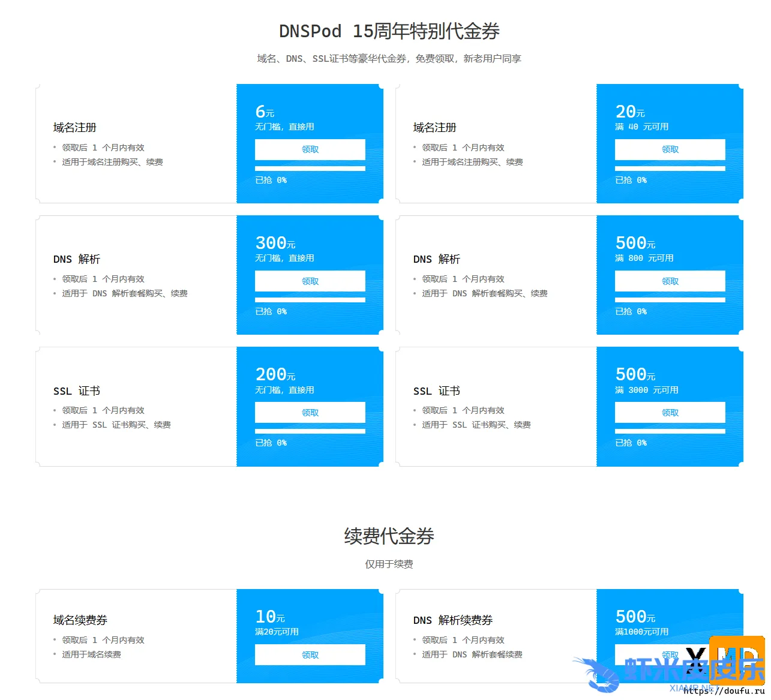Click '满1000元可用' condition text
This screenshot has height=700, width=771.
(x=642, y=632)
